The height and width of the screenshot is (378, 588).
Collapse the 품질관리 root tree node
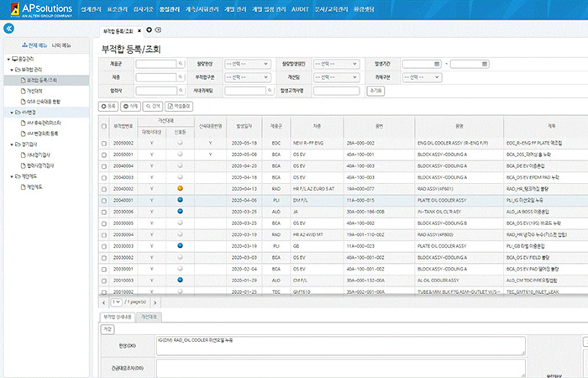click(x=8, y=60)
